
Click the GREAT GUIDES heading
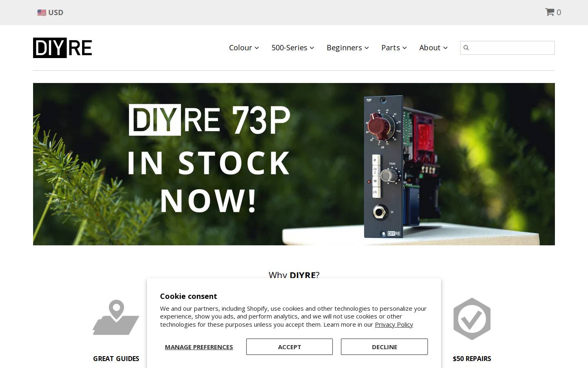coord(116,359)
